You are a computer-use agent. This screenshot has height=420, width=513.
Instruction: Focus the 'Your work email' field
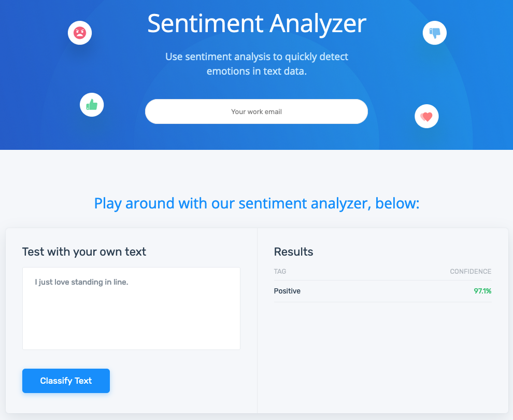tap(256, 111)
